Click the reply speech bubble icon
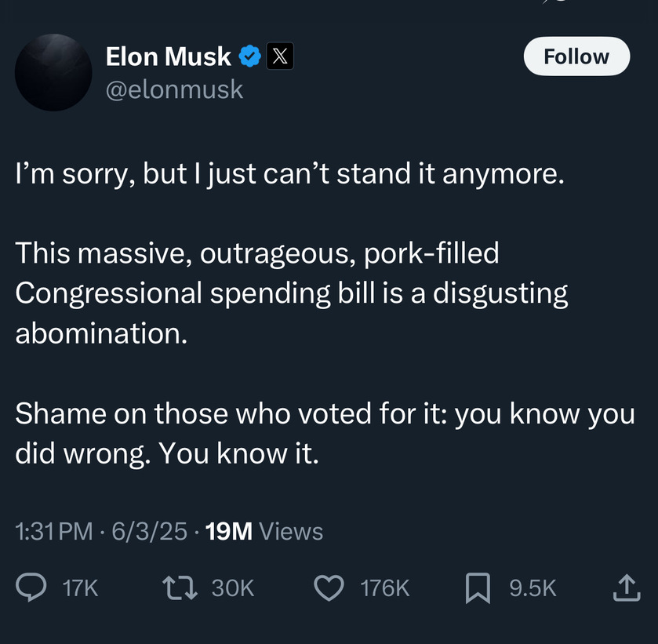Viewport: 658px width, 644px height. coord(31,588)
